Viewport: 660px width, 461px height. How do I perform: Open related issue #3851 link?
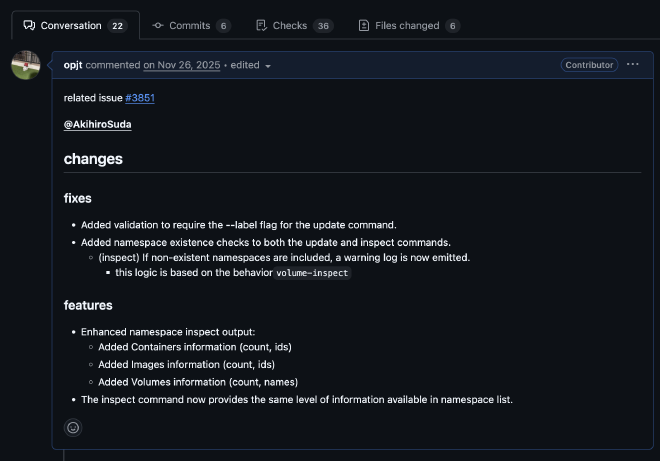pyautogui.click(x=140, y=98)
